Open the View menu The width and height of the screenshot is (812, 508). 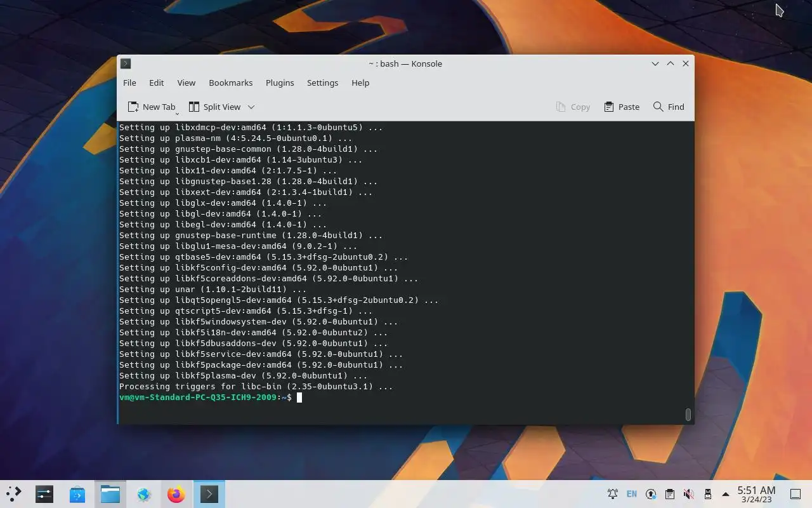(186, 83)
